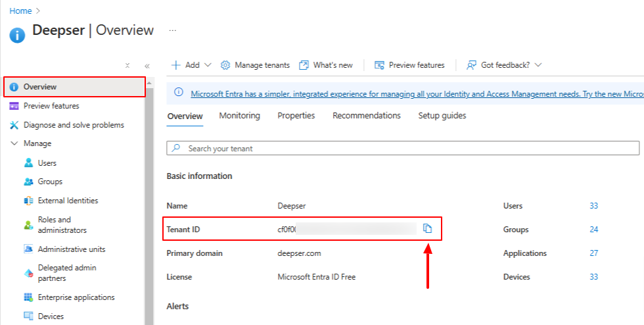Viewport: 644px width, 325px height.
Task: Click the sidebar up-down sort arrows icon
Action: point(127,65)
